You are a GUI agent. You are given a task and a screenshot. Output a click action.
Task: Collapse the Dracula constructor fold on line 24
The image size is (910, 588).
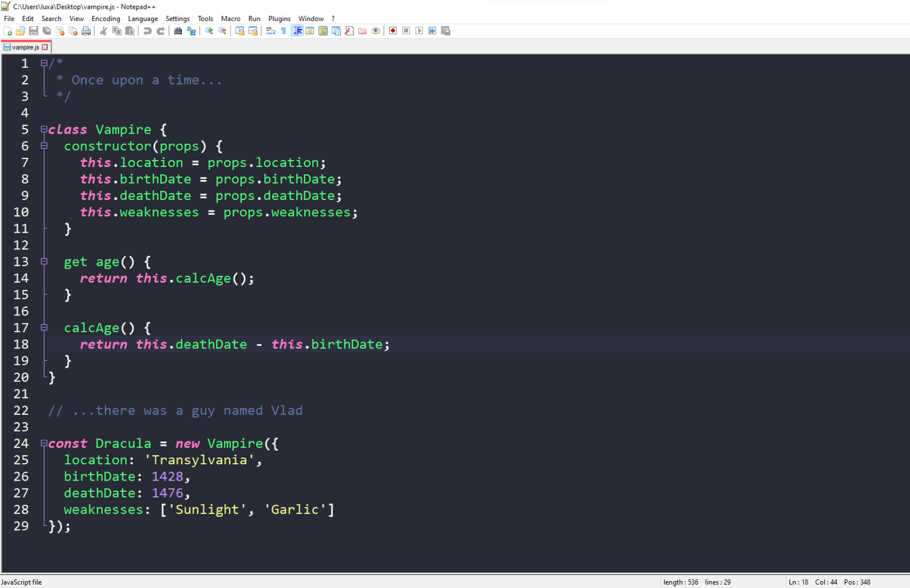coord(44,444)
